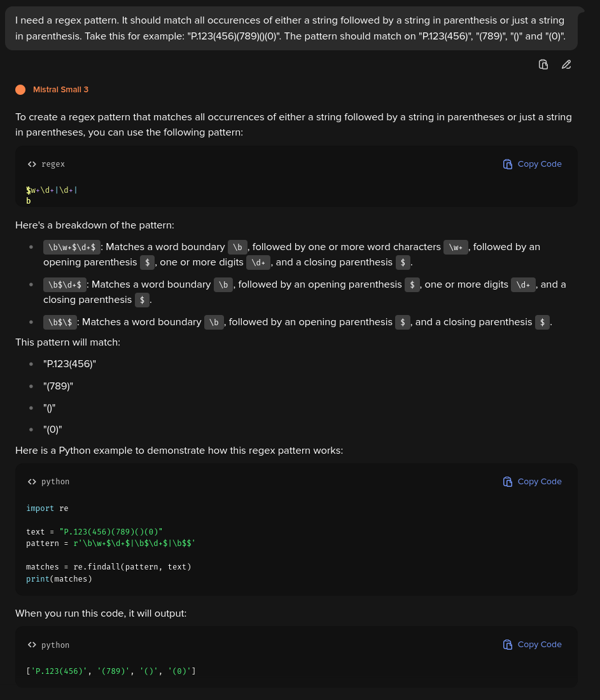
Task: Click the python label above the output list
Action: tap(55, 645)
